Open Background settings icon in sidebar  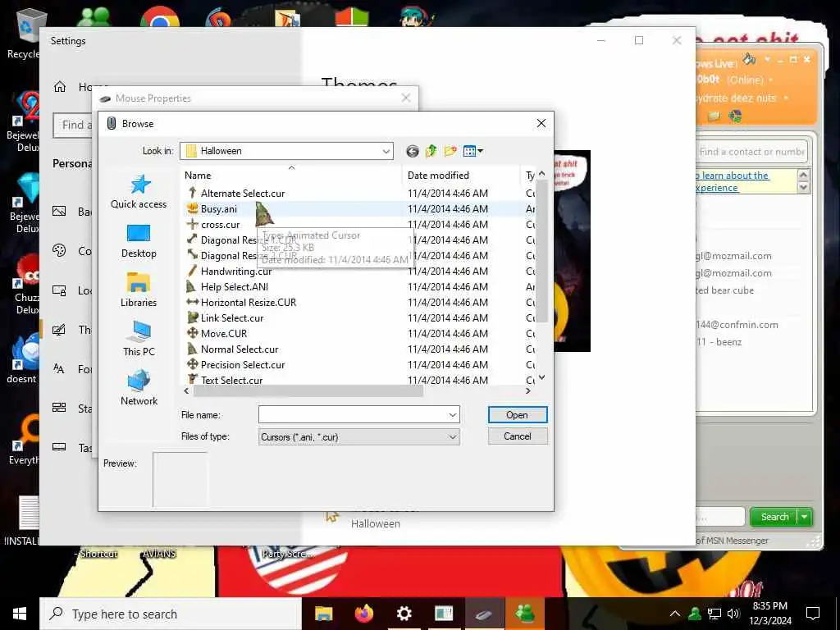[59, 211]
